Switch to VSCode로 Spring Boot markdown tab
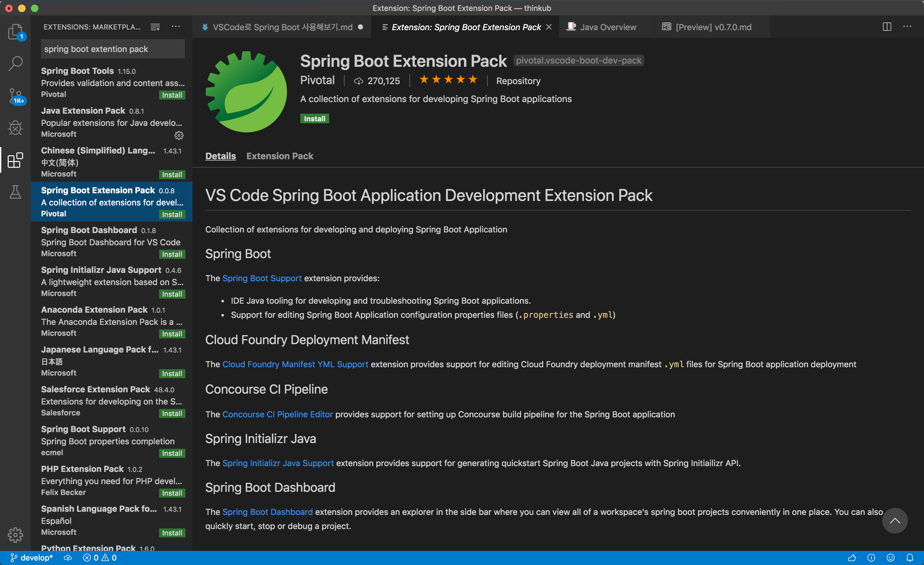The height and width of the screenshot is (565, 924). tap(282, 27)
